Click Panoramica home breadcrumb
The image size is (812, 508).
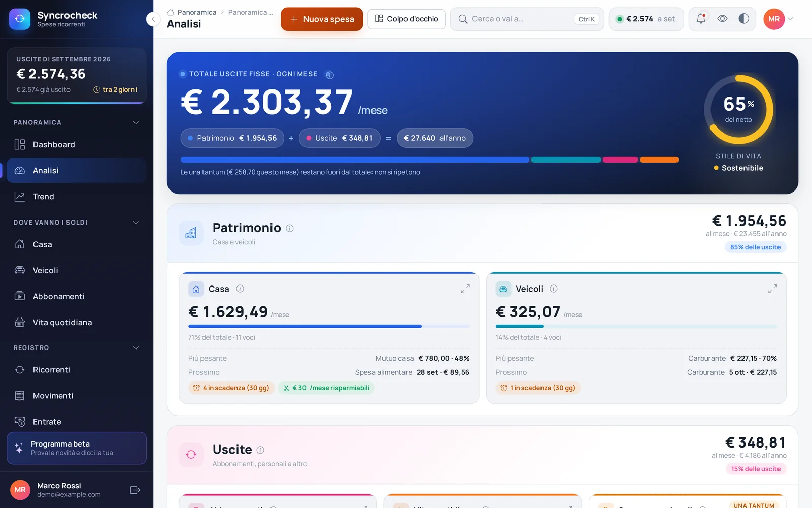[x=192, y=12]
